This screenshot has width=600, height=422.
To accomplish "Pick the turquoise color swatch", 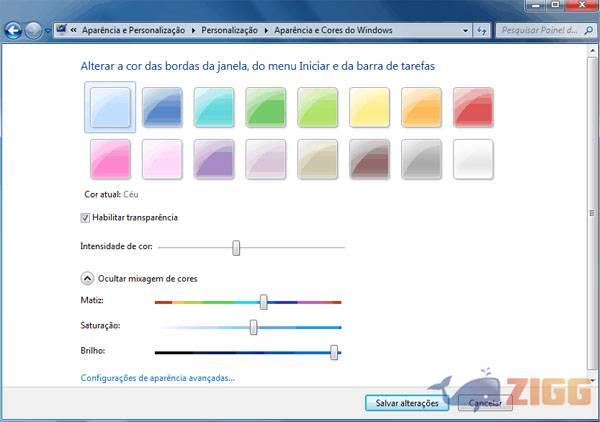I will coord(214,107).
